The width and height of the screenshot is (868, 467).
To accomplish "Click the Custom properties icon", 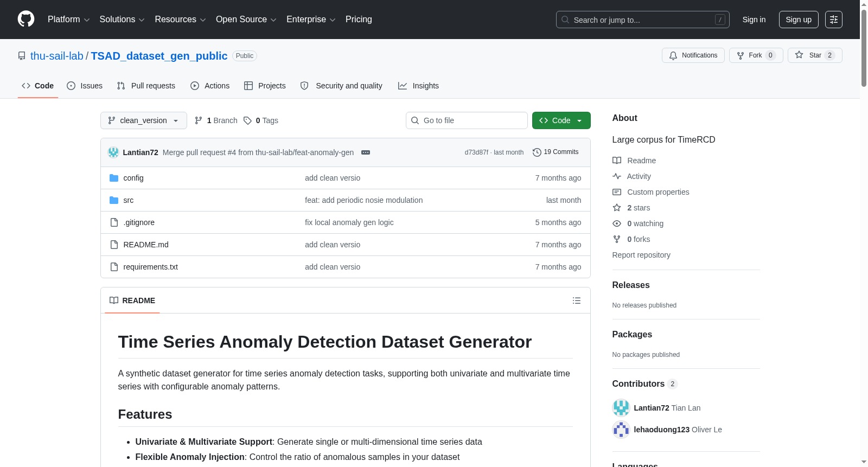I will point(617,192).
